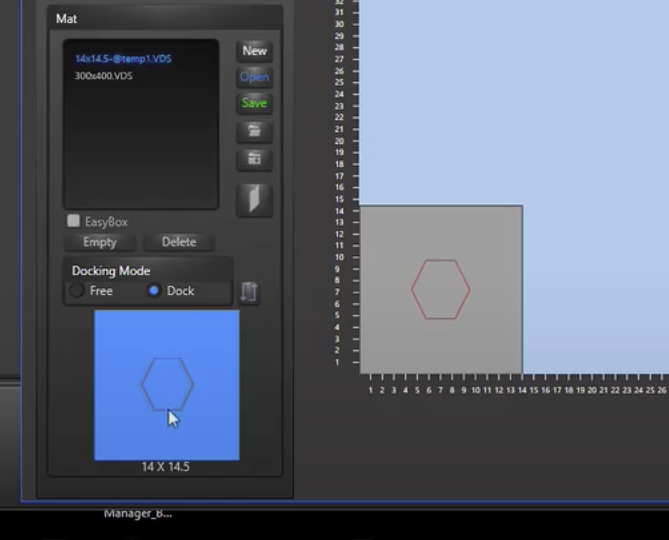Screen dimensions: 669x540
Task: Click the open folder icon button
Action: (254, 130)
